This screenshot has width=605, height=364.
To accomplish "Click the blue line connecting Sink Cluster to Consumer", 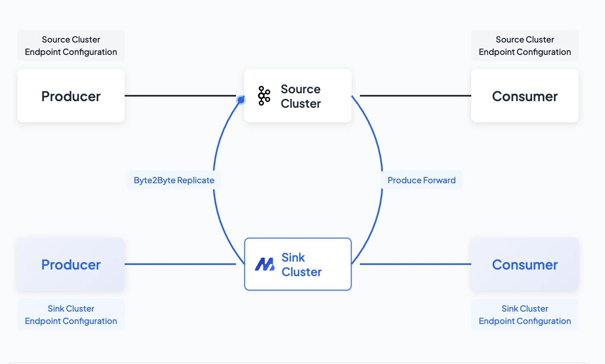I will [415, 264].
